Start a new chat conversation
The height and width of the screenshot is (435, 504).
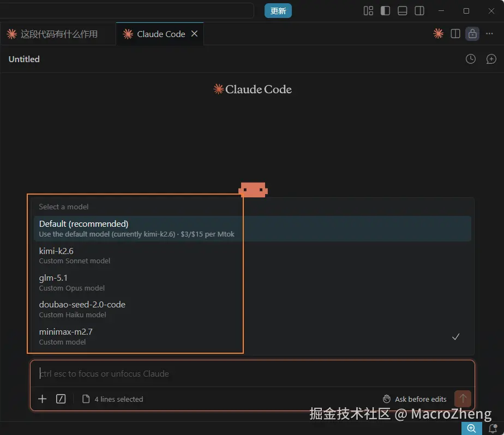(491, 59)
